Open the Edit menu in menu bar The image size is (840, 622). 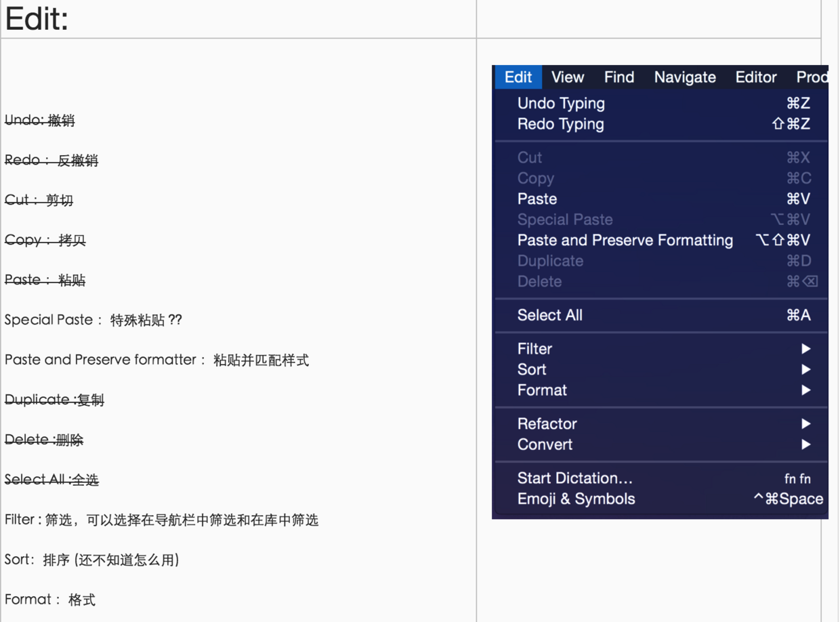pos(518,77)
